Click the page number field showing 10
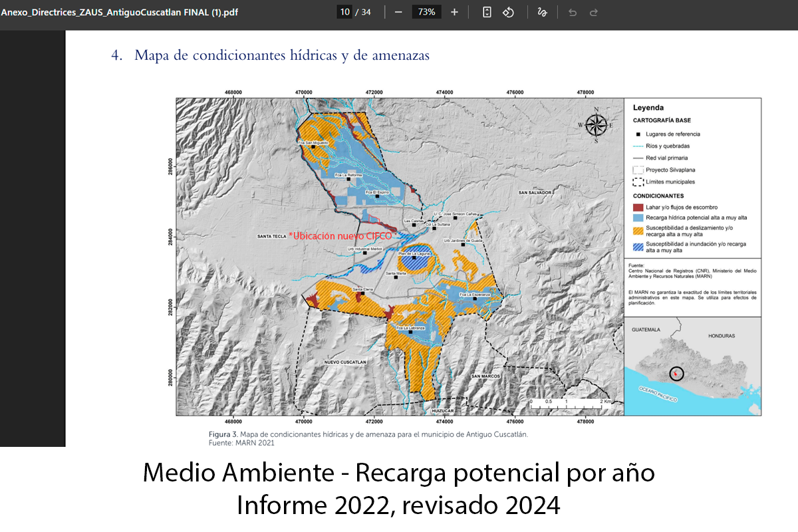Viewport: 798px width, 532px height. click(x=344, y=12)
